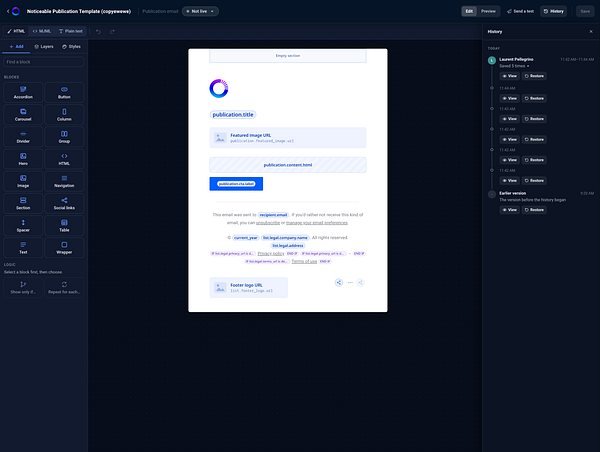Restore the 11:44 AM version
The image size is (600, 452).
coord(534,98)
